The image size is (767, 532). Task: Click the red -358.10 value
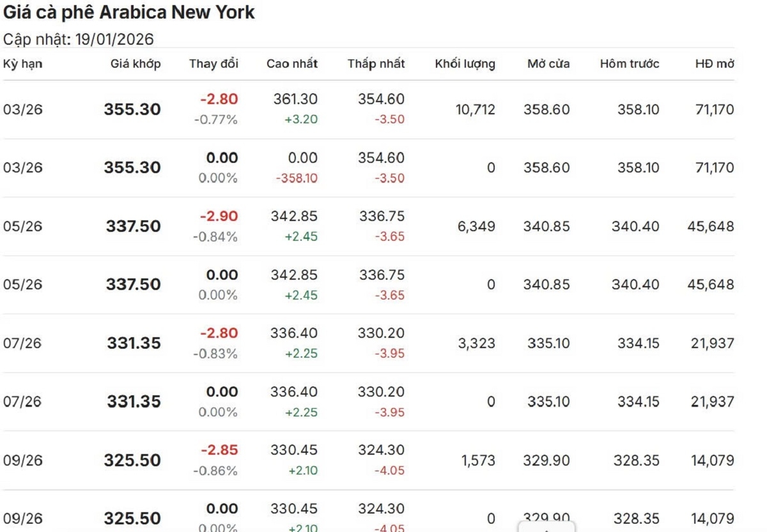coord(297,178)
